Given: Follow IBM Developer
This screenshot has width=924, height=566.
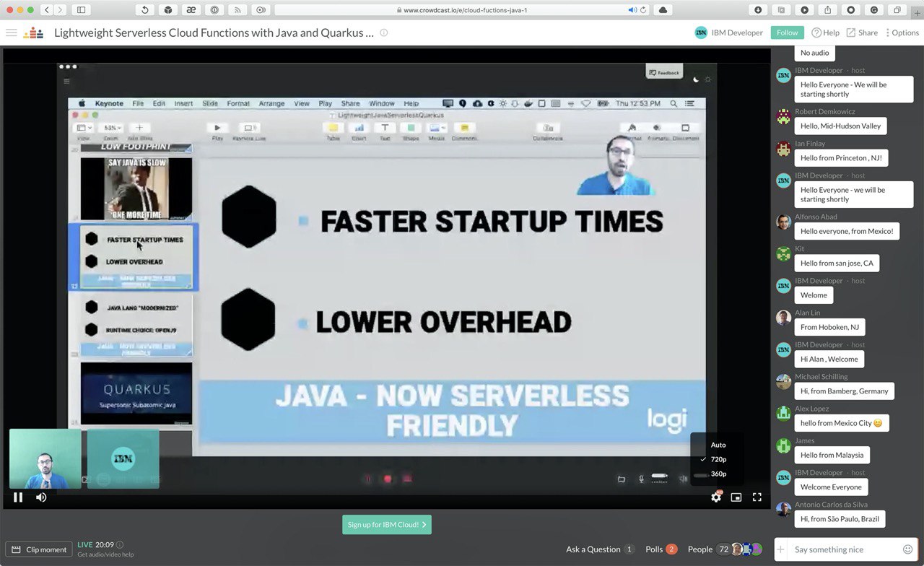Looking at the screenshot, I should pos(787,32).
